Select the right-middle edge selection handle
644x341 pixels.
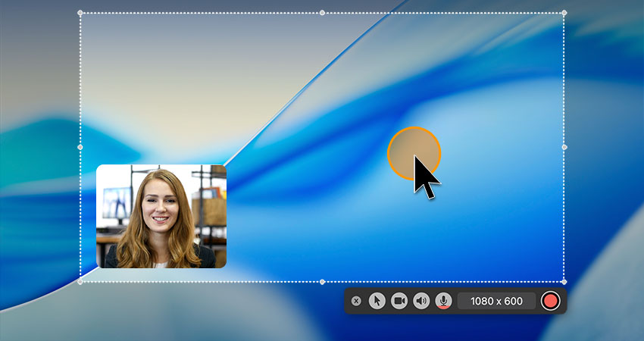click(x=564, y=147)
